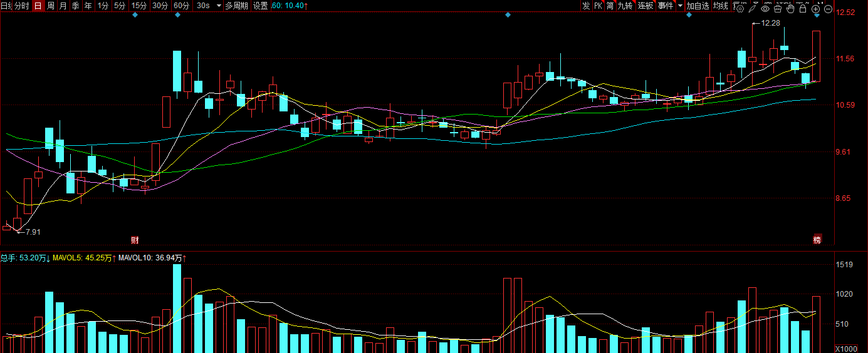This screenshot has width=868, height=353.
Task: Select the 月 monthly period tab
Action: tap(63, 6)
